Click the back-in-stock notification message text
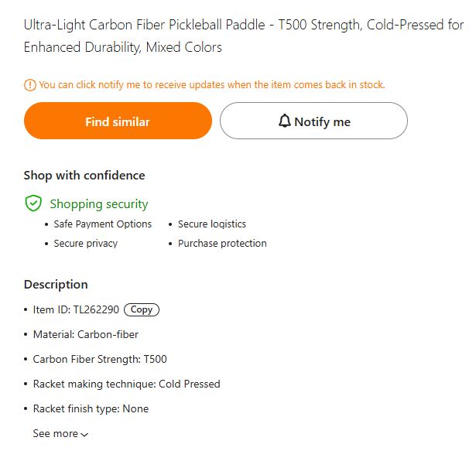476x468 pixels. coord(211,85)
